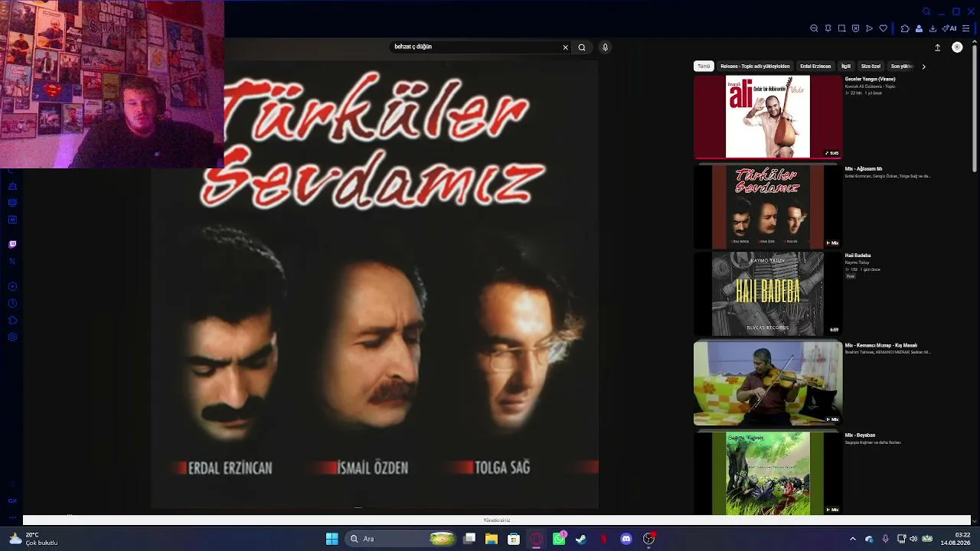Open the 'Geceler Yangın (Virane)' video thumbnail
Screen dimensions: 980x551
pyautogui.click(x=768, y=116)
